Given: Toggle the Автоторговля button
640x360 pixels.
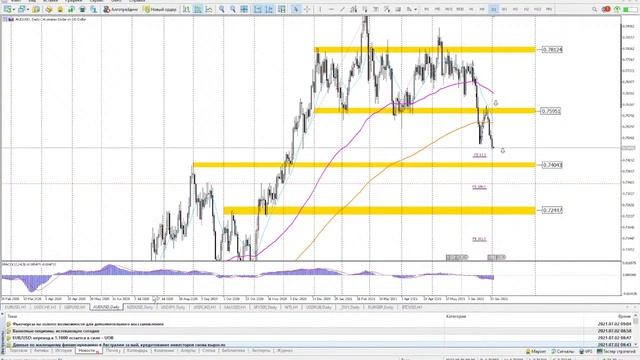Looking at the screenshot, I should 120,9.
